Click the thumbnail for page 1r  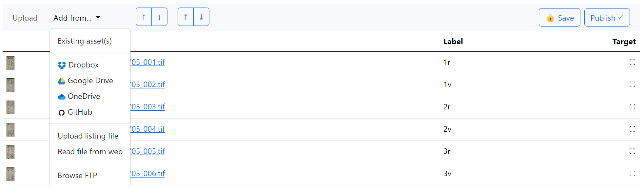[10, 63]
